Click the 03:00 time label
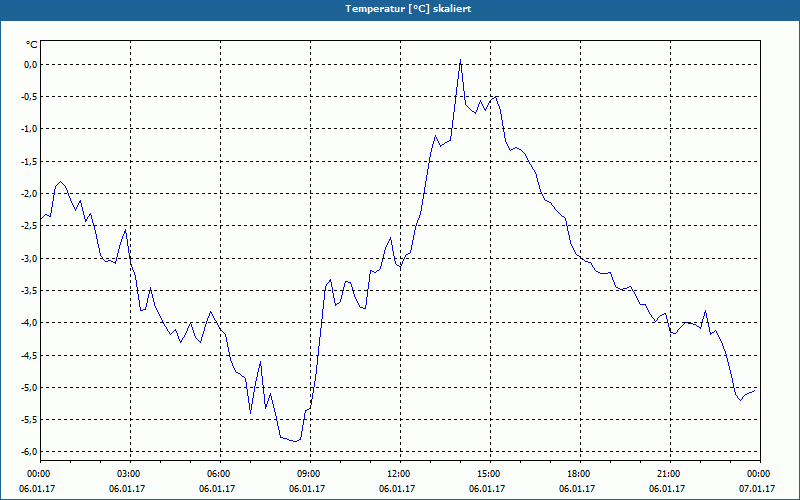 130,474
